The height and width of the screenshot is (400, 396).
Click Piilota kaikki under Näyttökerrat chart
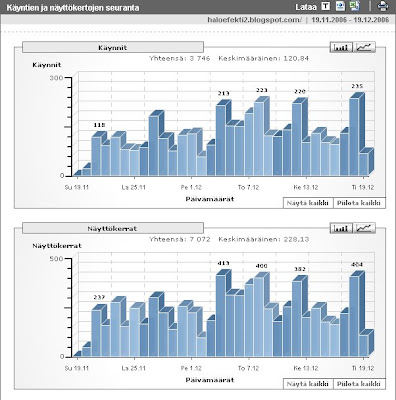tap(359, 384)
